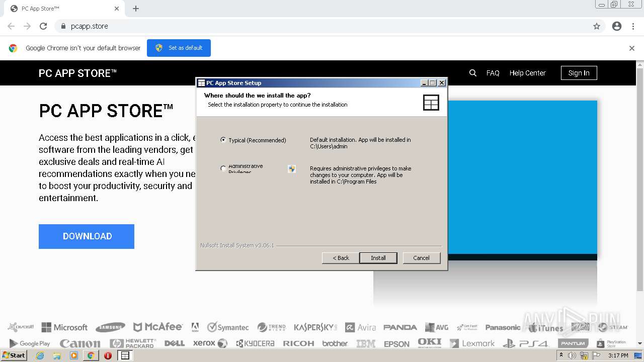The height and width of the screenshot is (362, 644).
Task: Open the Chrome three-dot menu
Action: [x=633, y=26]
